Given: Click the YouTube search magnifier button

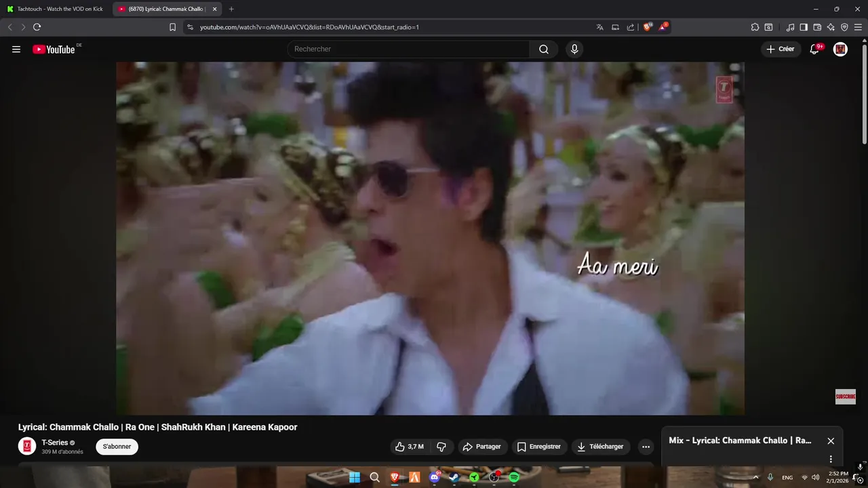Looking at the screenshot, I should click(x=544, y=49).
